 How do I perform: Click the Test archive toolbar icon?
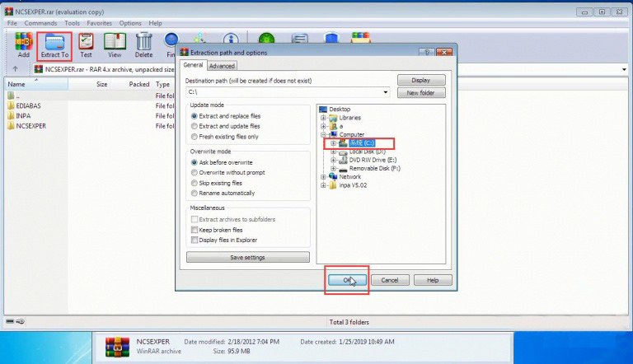tap(86, 41)
